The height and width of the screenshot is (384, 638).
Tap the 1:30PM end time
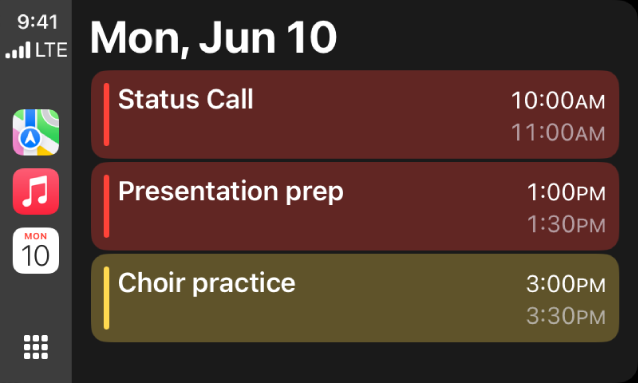click(566, 225)
